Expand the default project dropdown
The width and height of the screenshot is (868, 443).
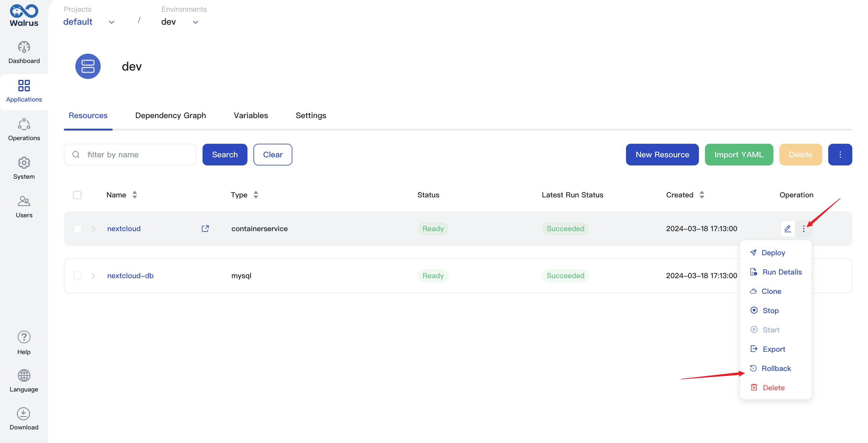pos(111,21)
